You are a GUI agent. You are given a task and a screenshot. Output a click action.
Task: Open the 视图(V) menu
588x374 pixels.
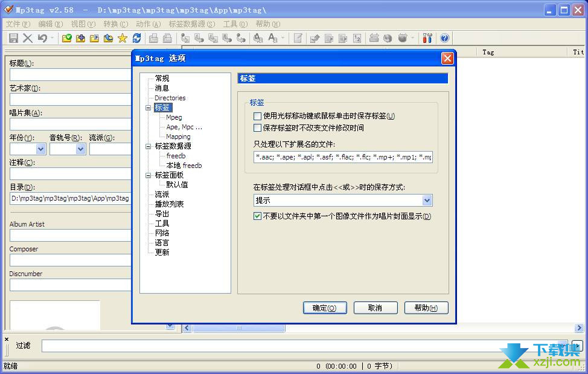(x=83, y=24)
